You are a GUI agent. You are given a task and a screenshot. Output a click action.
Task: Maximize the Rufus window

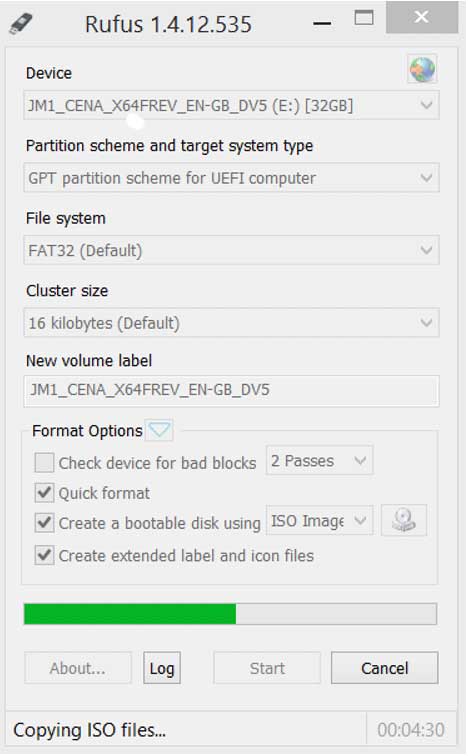click(364, 18)
